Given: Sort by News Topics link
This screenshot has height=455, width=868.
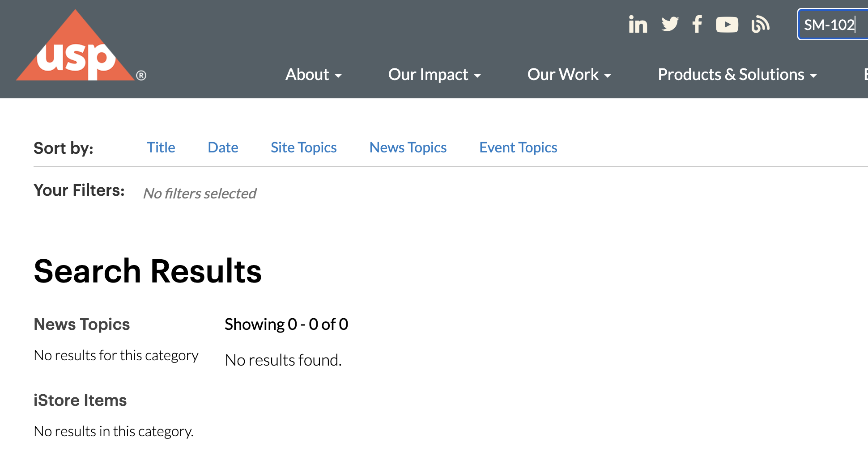Looking at the screenshot, I should [408, 147].
